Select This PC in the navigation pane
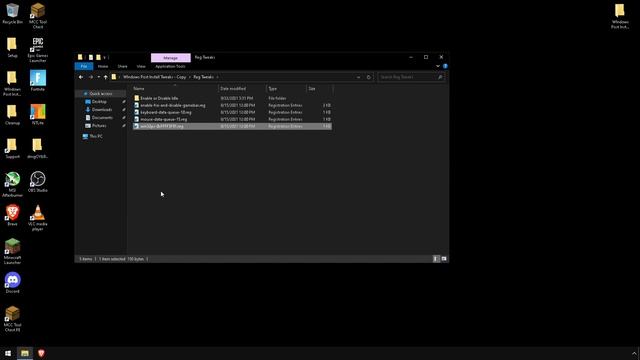This screenshot has height=360, width=640. (x=96, y=136)
